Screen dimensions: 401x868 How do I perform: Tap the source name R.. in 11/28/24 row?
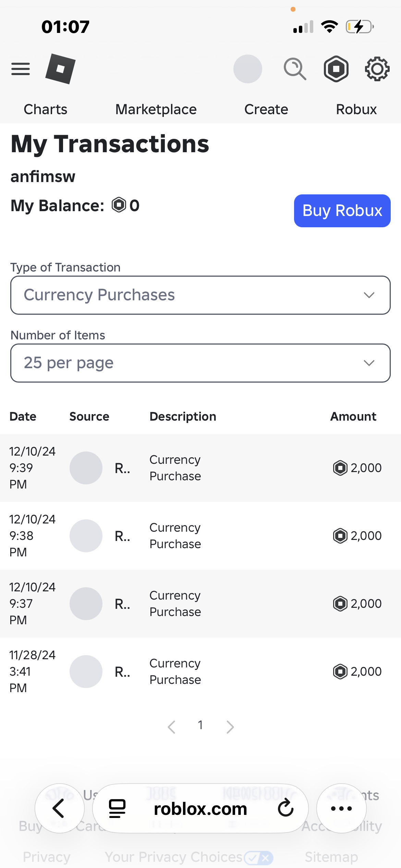tap(122, 672)
